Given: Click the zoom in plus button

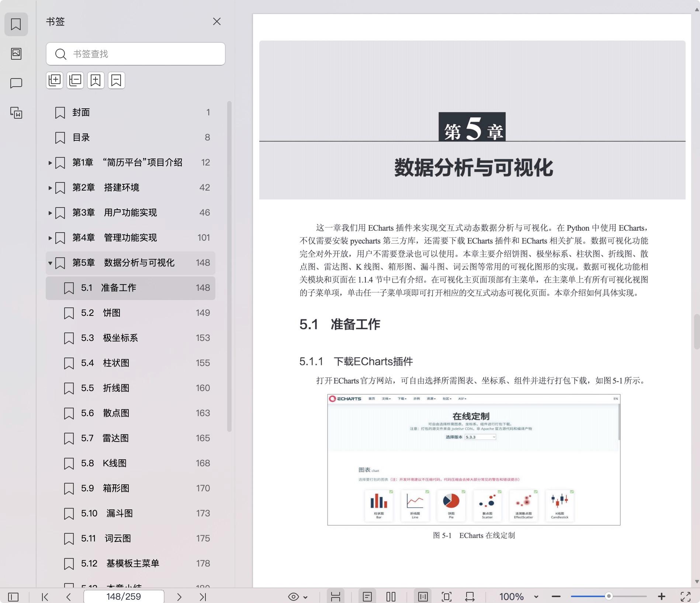Looking at the screenshot, I should point(662,597).
